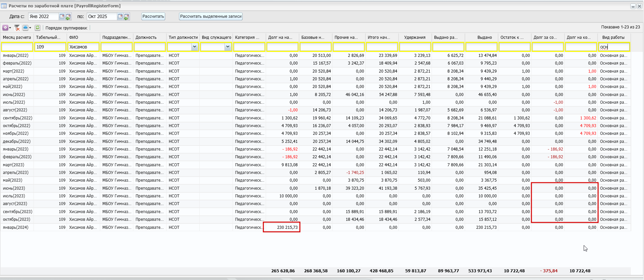Click the Вид работы column header
Screen dimensions: 644x280
point(613,37)
